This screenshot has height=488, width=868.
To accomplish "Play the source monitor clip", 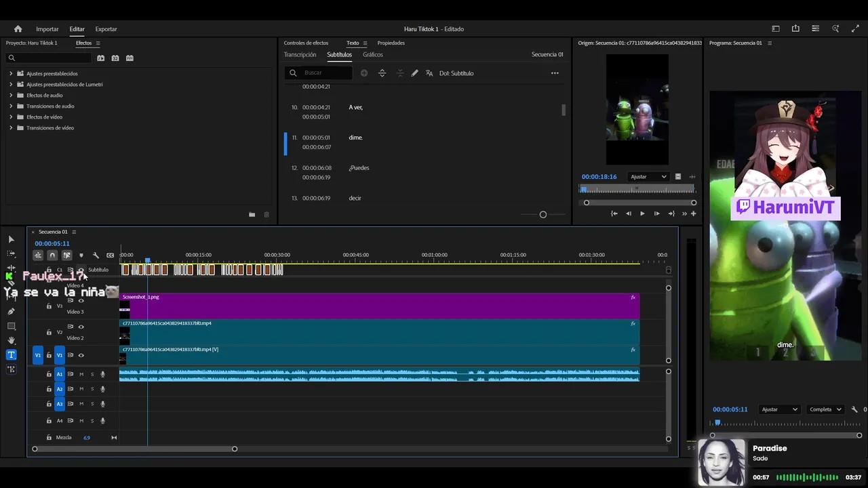I will pos(642,213).
